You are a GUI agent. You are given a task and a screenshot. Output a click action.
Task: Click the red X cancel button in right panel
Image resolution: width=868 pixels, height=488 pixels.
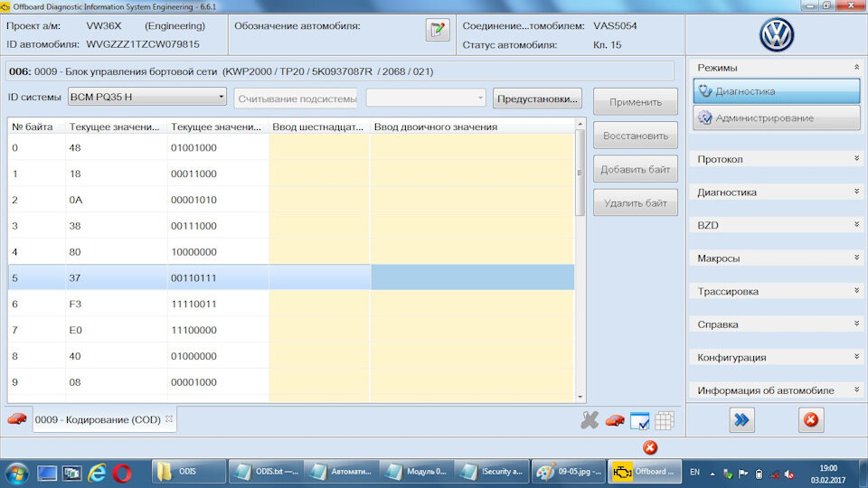coord(811,420)
